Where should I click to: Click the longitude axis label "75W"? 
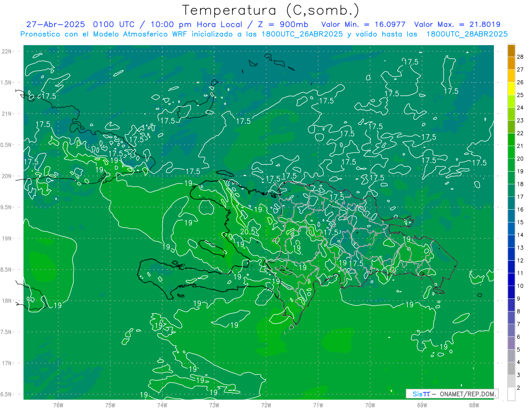pyautogui.click(x=110, y=405)
